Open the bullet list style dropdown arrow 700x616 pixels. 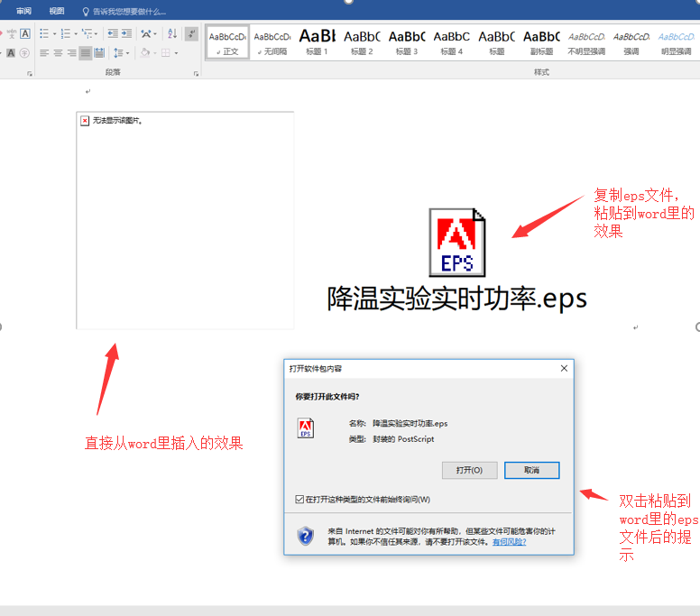pyautogui.click(x=54, y=34)
